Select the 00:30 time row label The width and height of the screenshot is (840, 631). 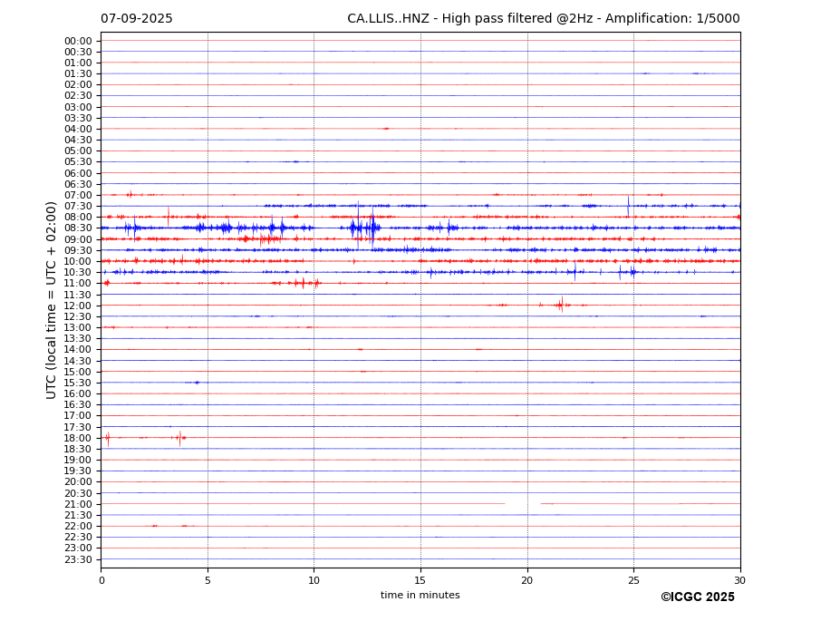coord(78,52)
